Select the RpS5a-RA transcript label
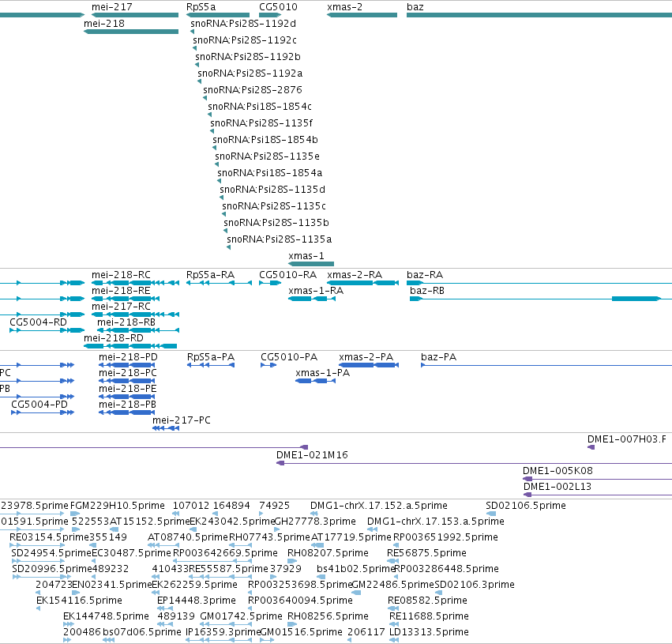Image resolution: width=672 pixels, height=644 pixels. click(210, 275)
